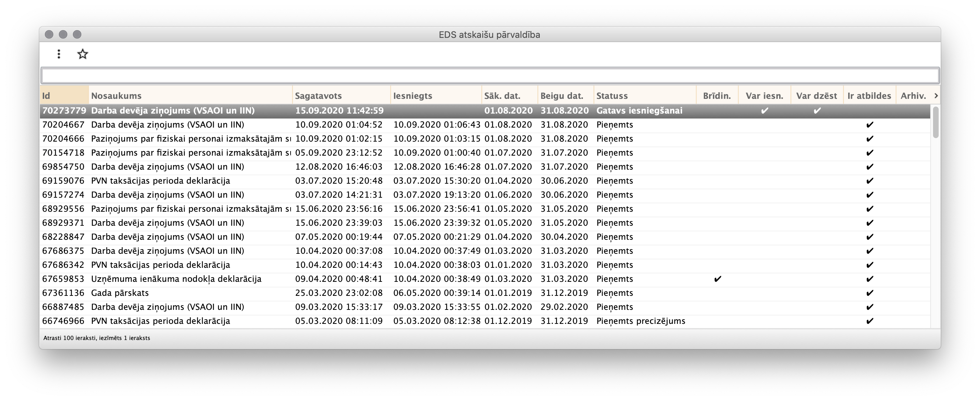Click the star favorites icon
Viewport: 980px width, 401px height.
pos(82,54)
